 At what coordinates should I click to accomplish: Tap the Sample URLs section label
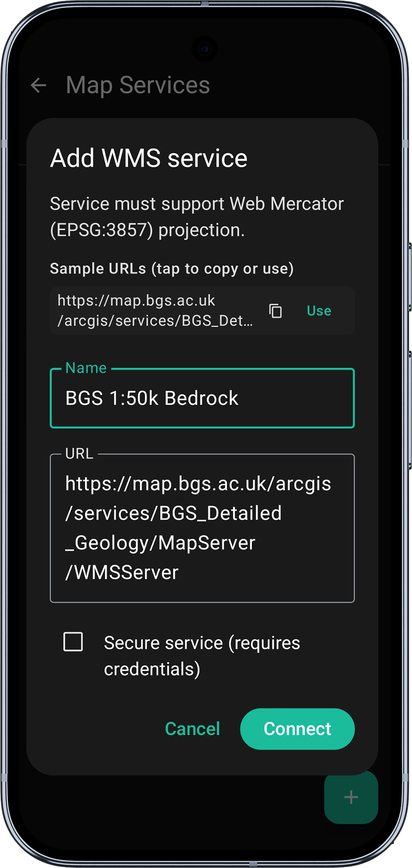point(172,269)
